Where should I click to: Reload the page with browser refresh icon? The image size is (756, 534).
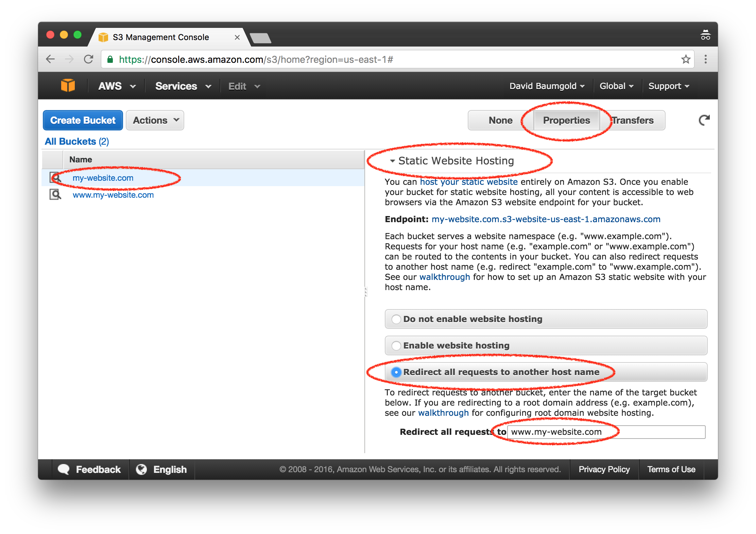(89, 59)
